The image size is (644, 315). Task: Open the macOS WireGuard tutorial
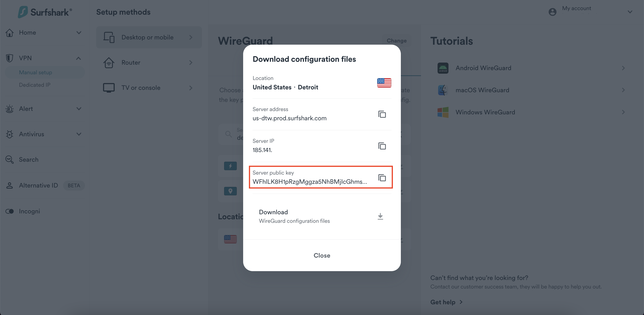(x=482, y=90)
